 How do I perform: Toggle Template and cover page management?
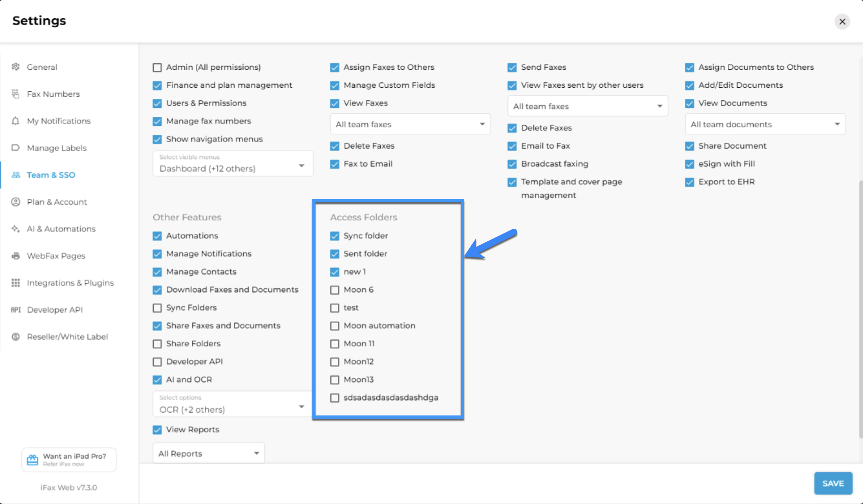pos(512,182)
